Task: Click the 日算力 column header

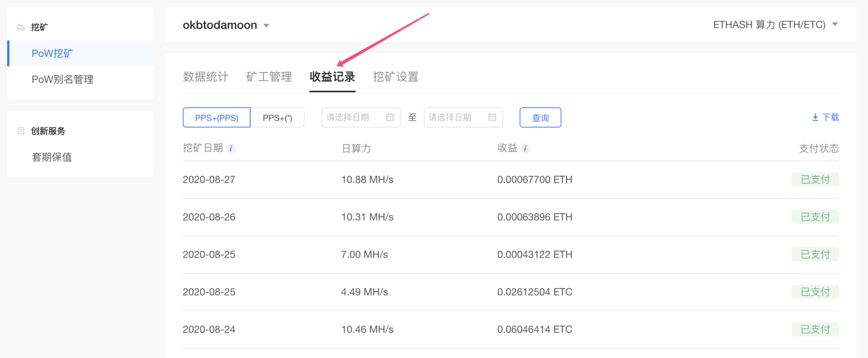Action: click(356, 148)
